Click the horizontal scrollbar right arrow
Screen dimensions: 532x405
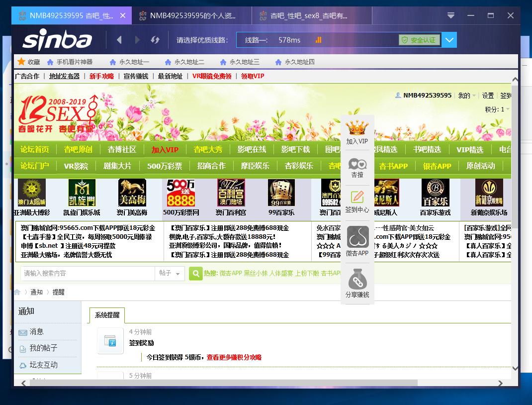(x=501, y=383)
